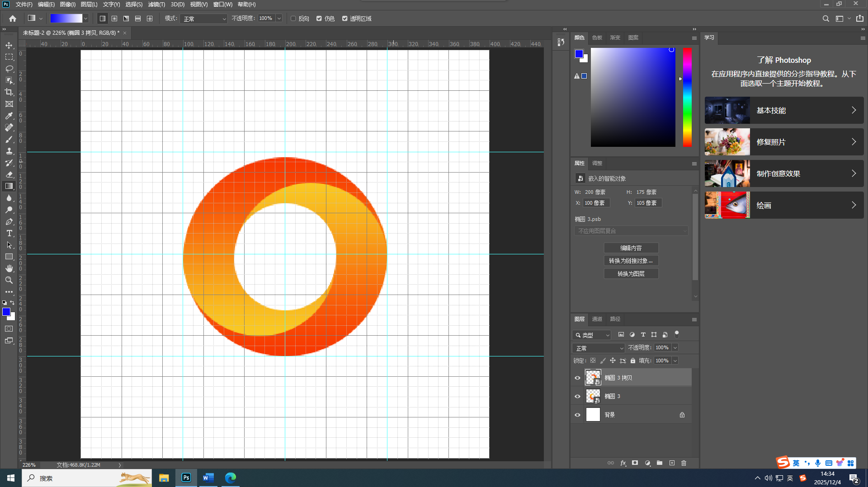868x487 pixels.
Task: Select the Zoom tool in toolbar
Action: [9, 280]
